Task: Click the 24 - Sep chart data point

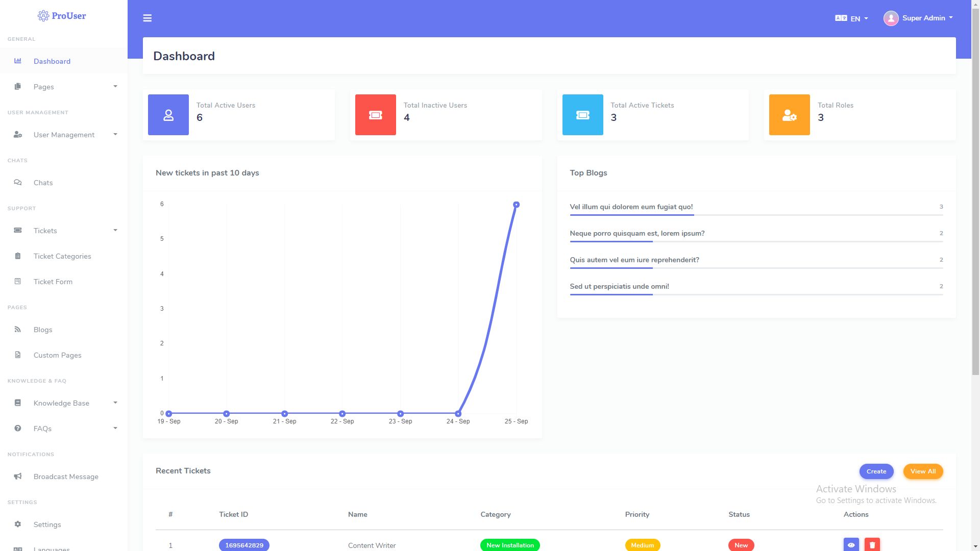Action: 458,414
